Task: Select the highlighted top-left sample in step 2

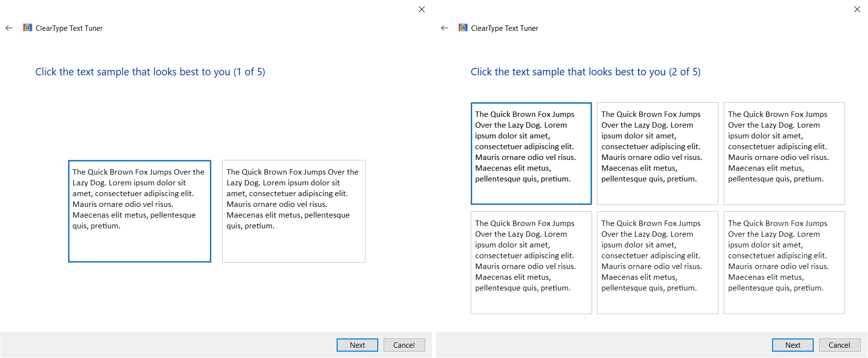Action: [x=531, y=153]
